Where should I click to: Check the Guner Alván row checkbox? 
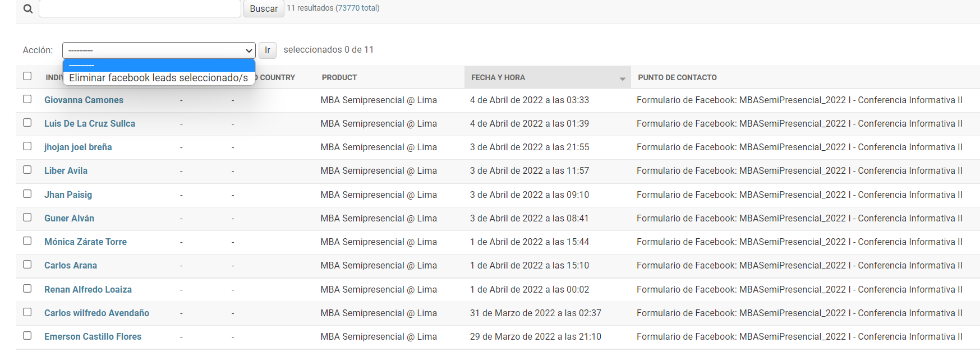tap(27, 217)
